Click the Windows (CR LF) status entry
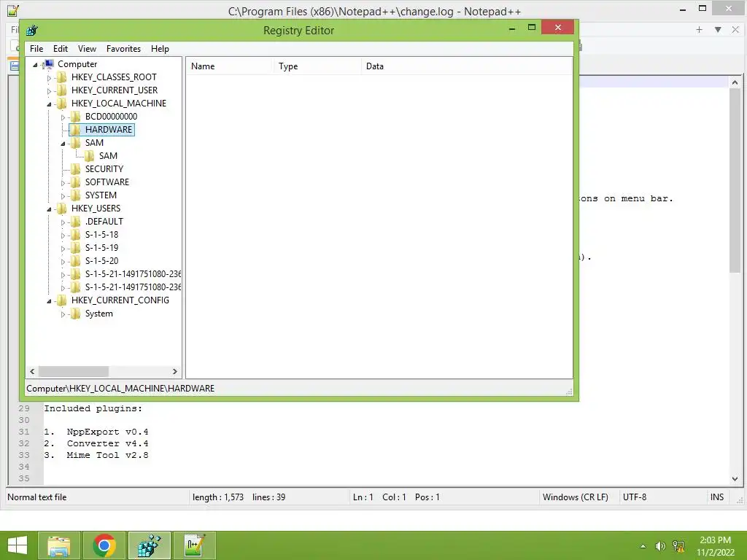 [575, 497]
